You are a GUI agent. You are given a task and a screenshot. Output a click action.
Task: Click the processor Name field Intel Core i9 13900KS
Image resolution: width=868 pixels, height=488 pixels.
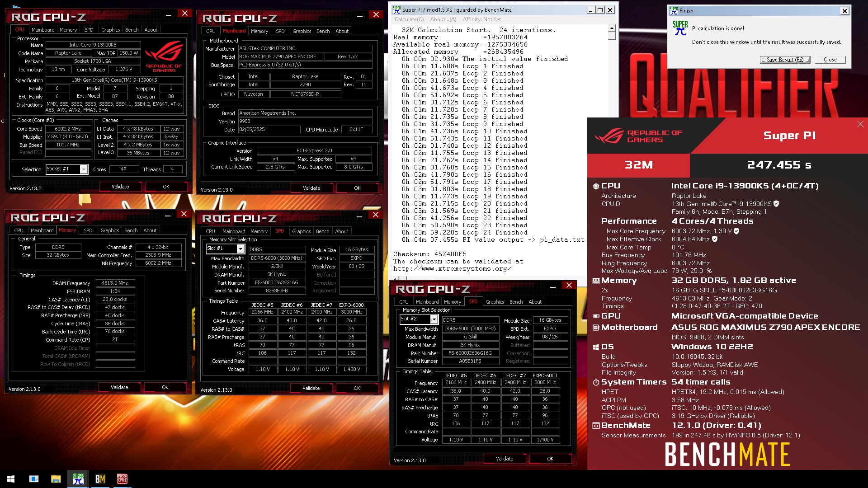(x=93, y=45)
